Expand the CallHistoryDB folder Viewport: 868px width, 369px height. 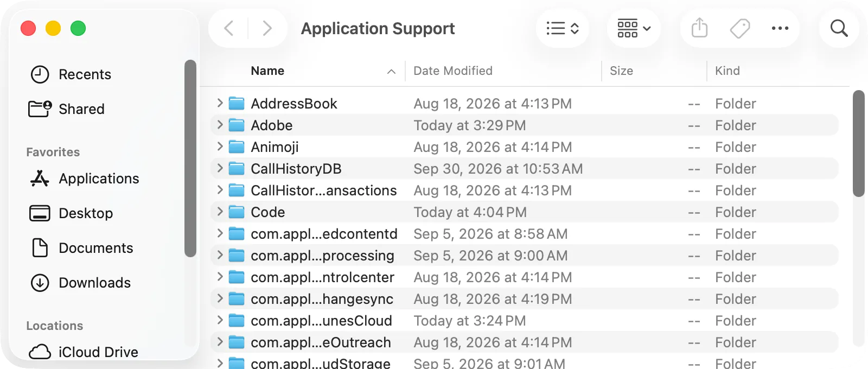220,168
